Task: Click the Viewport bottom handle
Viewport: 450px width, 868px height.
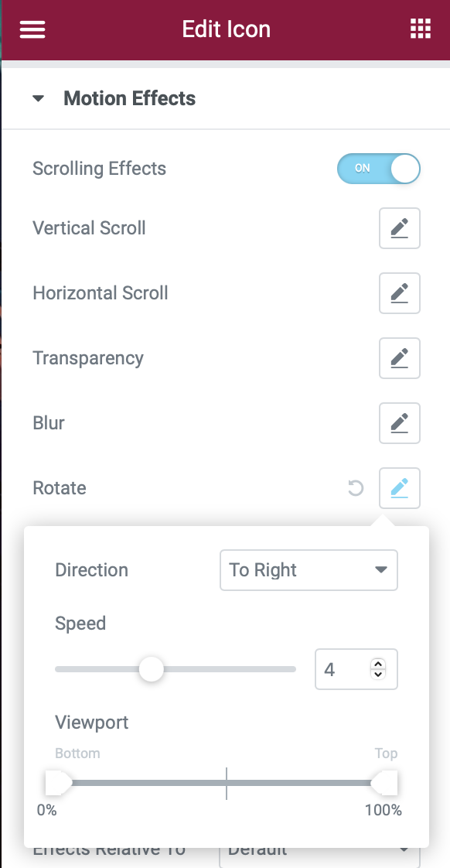Action: (58, 783)
